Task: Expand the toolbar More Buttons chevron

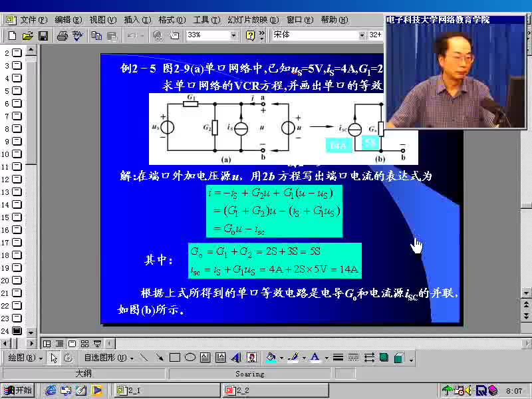Action: click(x=261, y=35)
